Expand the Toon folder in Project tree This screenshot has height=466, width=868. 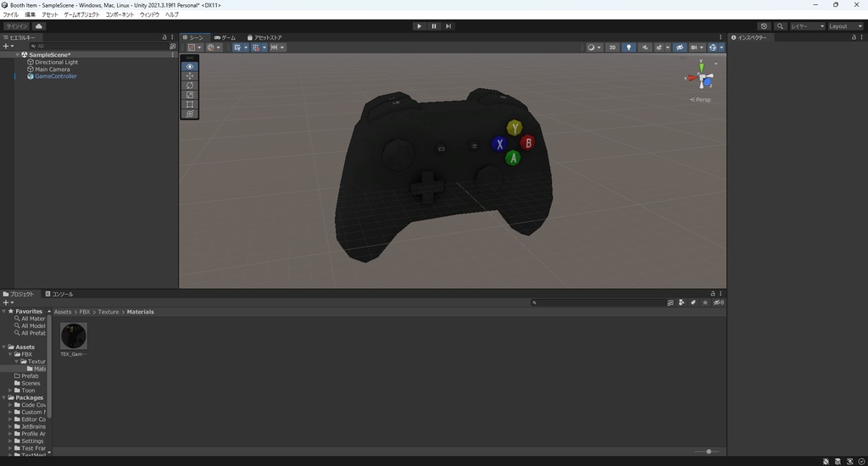coord(10,391)
